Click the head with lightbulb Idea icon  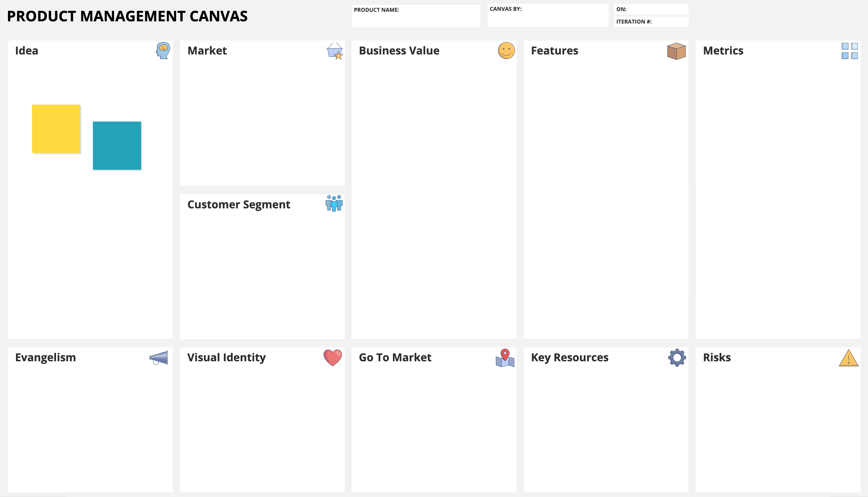click(x=163, y=51)
